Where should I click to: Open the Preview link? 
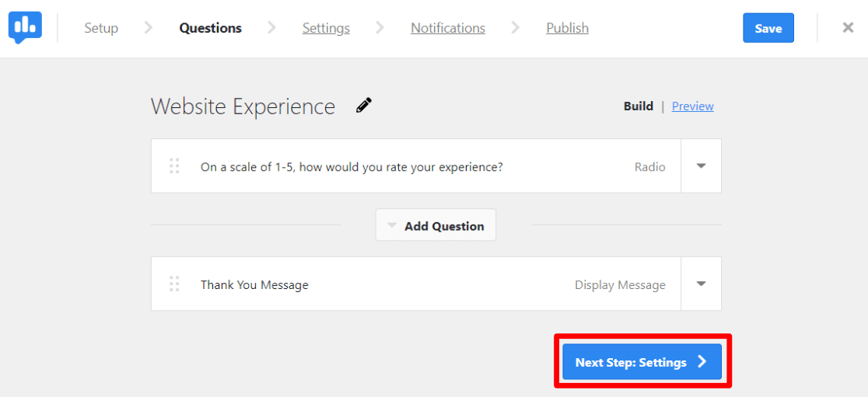692,106
